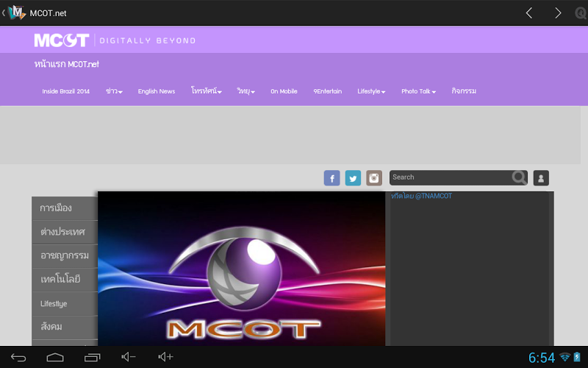Open the MCOT Twitter page icon

pos(353,178)
